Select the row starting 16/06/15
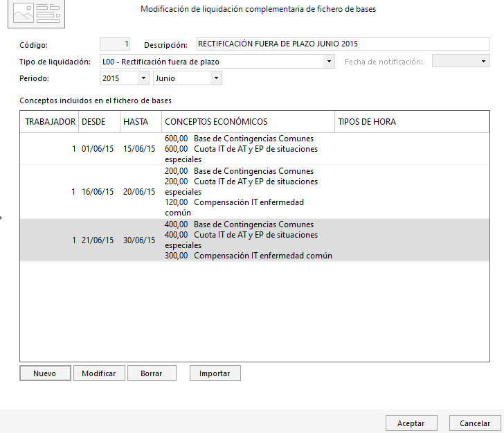Screen dimensions: 504x433 coord(255,192)
